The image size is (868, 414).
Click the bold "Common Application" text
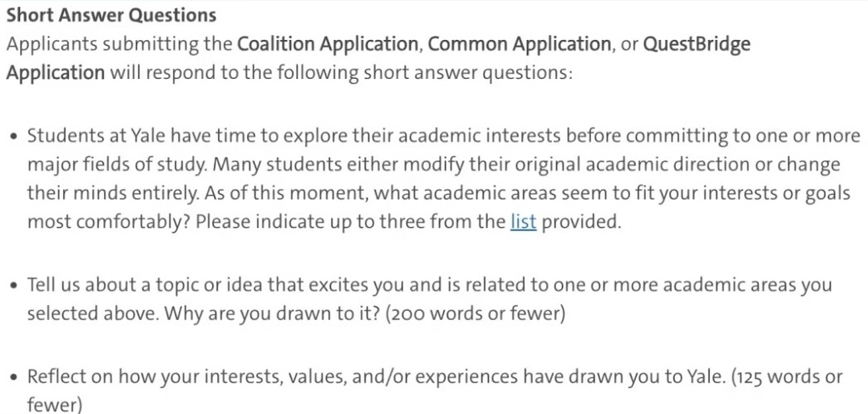click(x=519, y=43)
